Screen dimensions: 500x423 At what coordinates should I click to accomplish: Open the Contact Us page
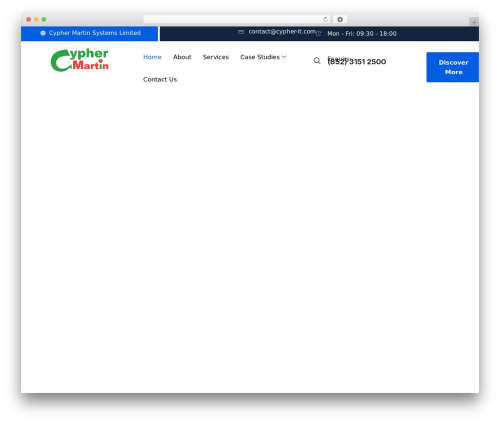click(160, 79)
